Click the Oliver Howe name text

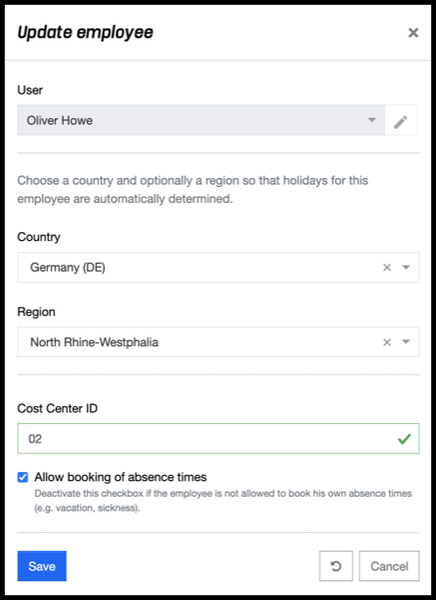click(60, 121)
